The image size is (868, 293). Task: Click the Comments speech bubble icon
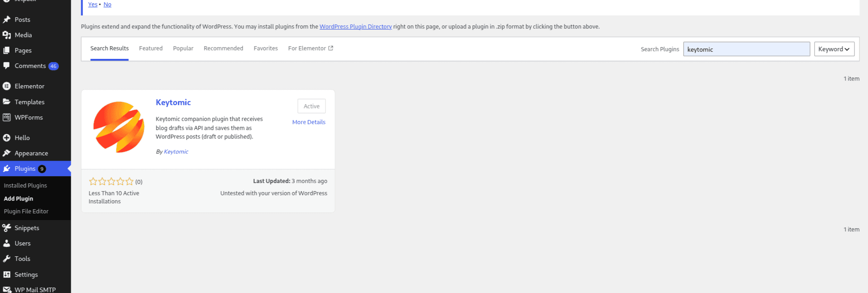(x=7, y=66)
